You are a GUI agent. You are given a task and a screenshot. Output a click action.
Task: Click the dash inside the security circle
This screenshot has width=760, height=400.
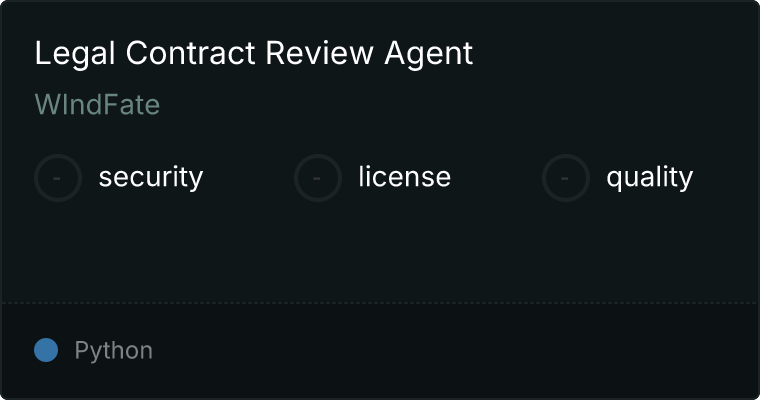pos(57,178)
